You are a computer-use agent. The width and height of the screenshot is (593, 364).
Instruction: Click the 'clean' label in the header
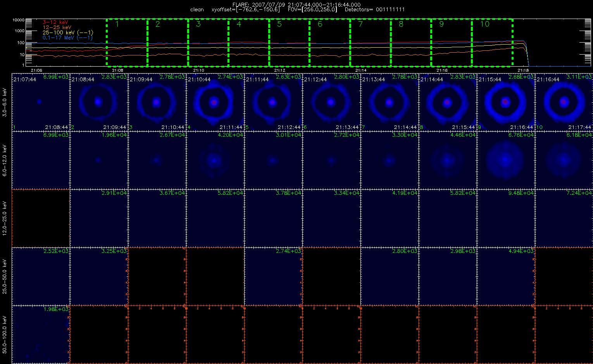[197, 10]
